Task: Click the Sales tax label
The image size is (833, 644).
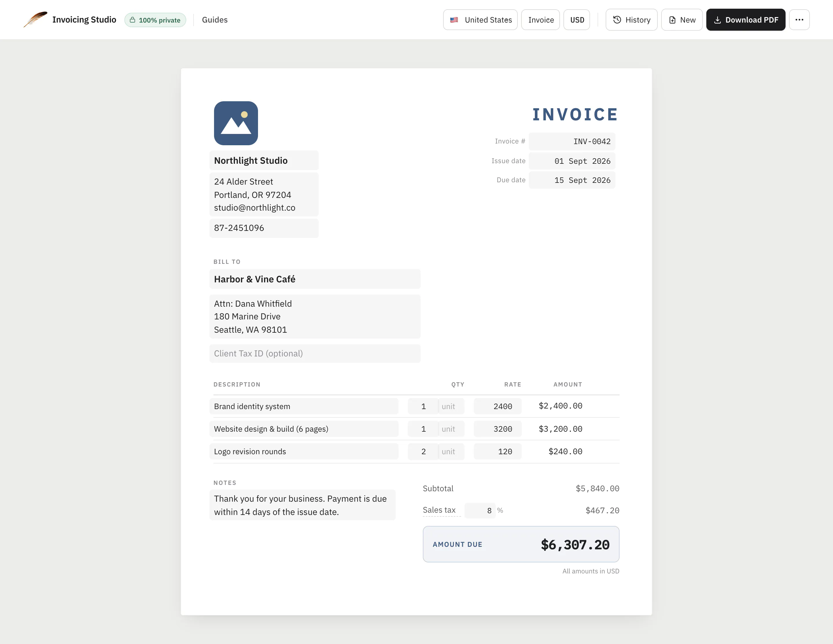Action: (439, 510)
